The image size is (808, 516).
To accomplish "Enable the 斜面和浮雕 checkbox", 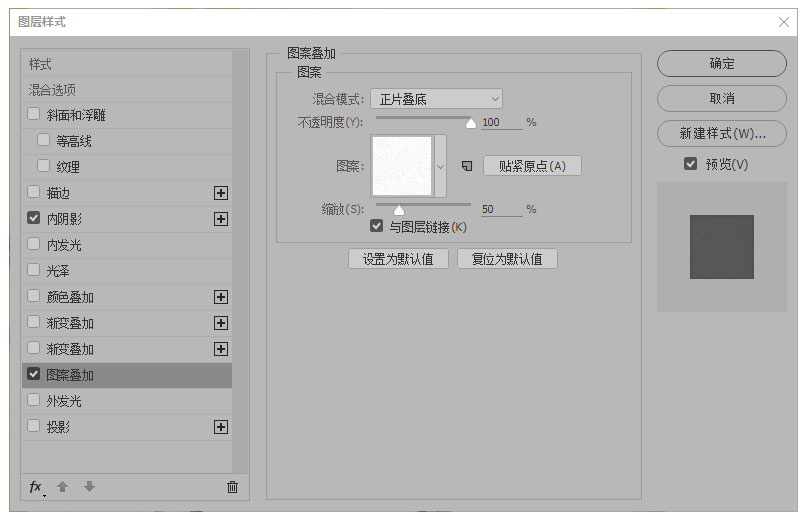I will (x=33, y=114).
